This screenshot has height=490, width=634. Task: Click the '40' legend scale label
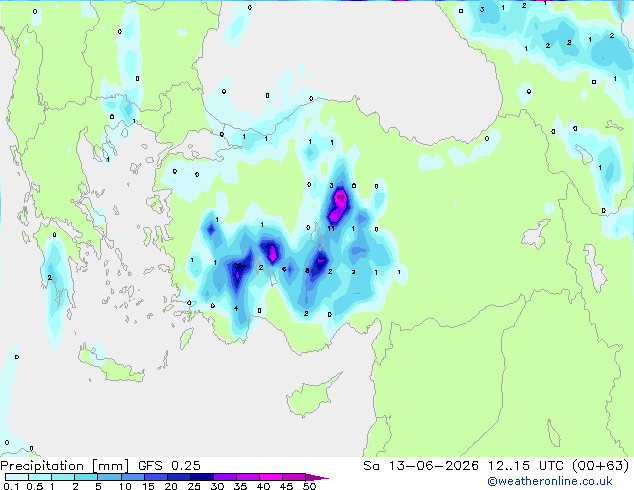point(263,486)
